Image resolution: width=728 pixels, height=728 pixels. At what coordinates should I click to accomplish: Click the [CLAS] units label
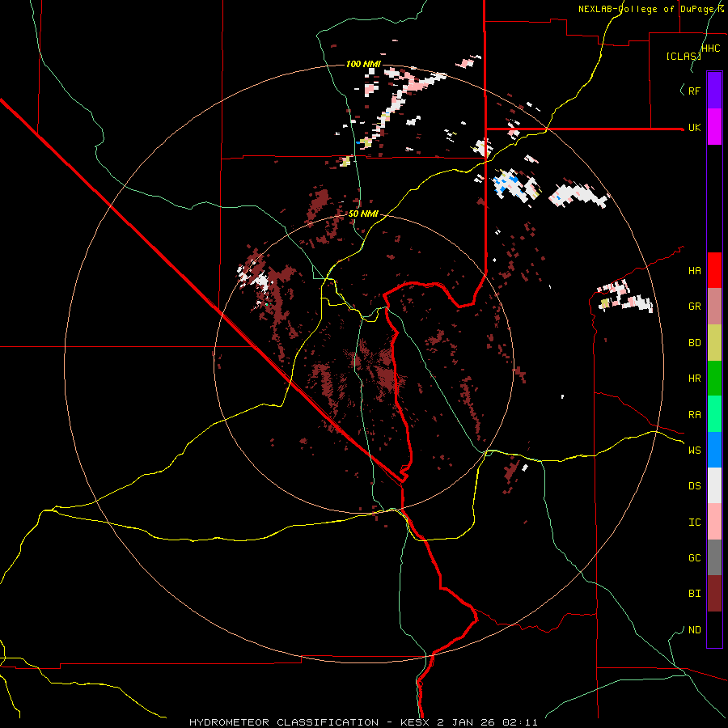[684, 57]
